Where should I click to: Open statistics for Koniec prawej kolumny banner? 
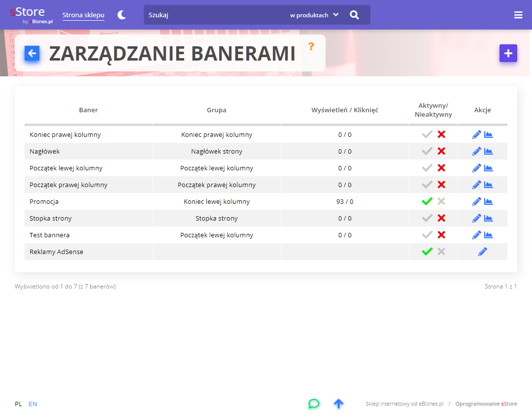click(x=488, y=134)
